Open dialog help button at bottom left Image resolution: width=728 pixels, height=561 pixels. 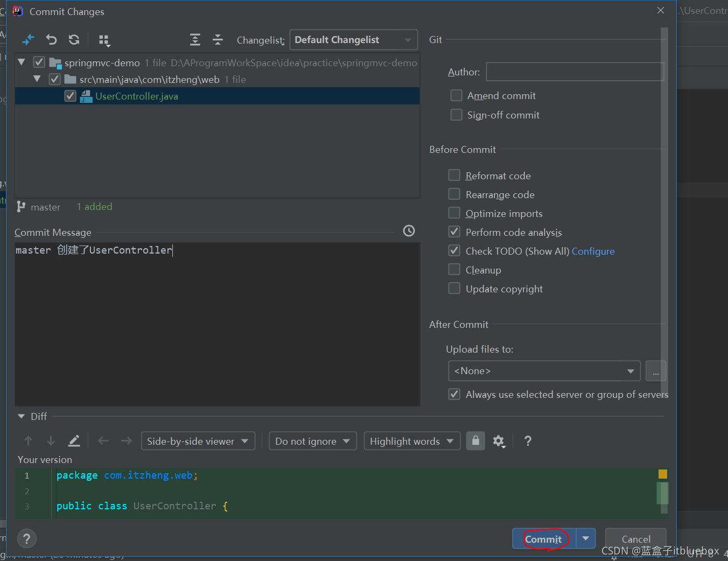pyautogui.click(x=27, y=538)
